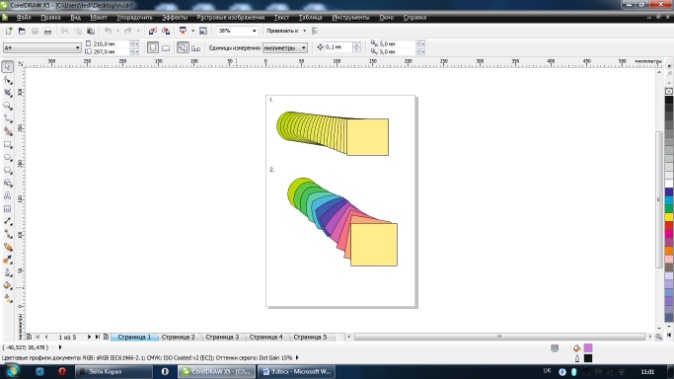Open the 38% zoom level dropdown

[x=237, y=31]
